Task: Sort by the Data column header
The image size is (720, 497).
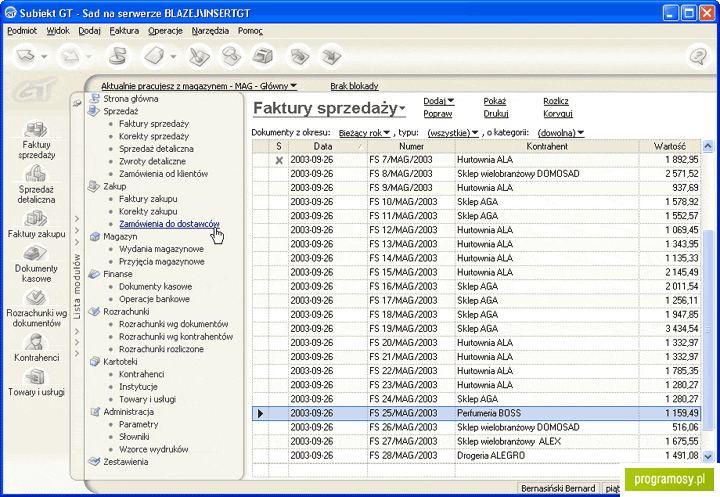Action: click(327, 146)
